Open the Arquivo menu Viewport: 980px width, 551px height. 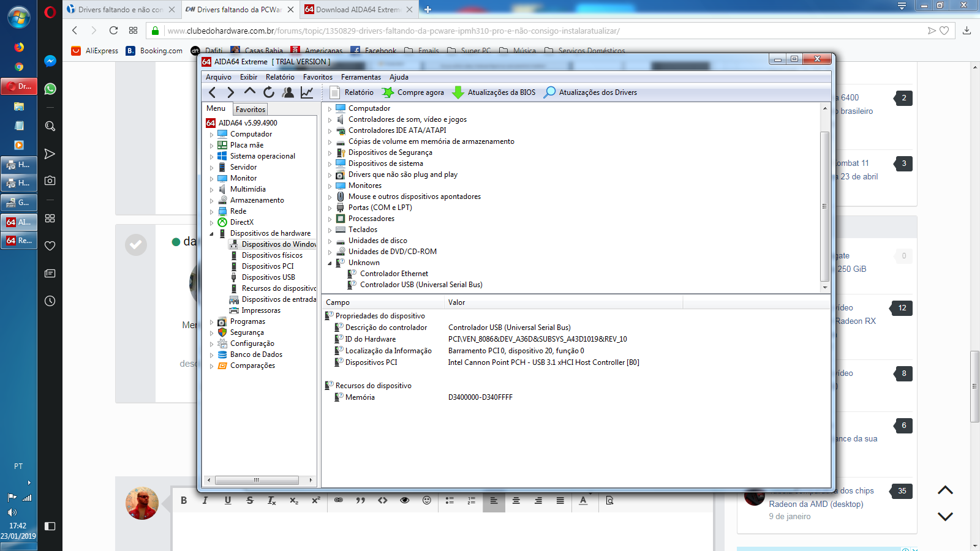coord(219,77)
